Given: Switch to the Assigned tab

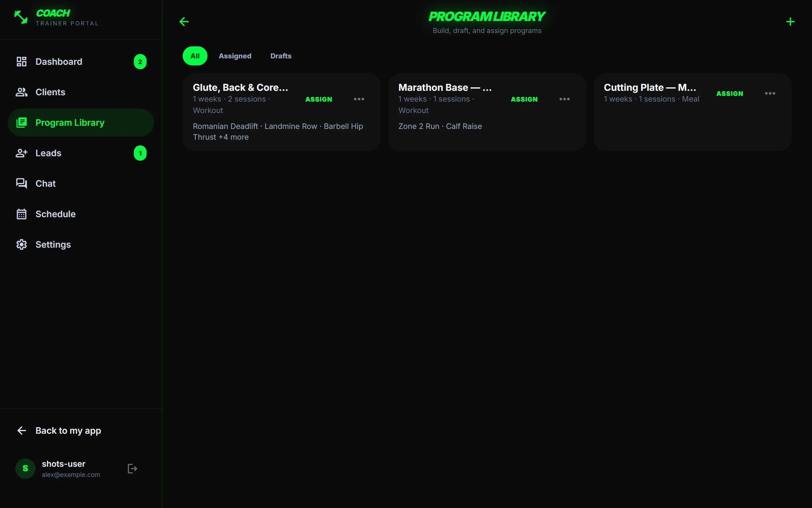Looking at the screenshot, I should pos(235,56).
